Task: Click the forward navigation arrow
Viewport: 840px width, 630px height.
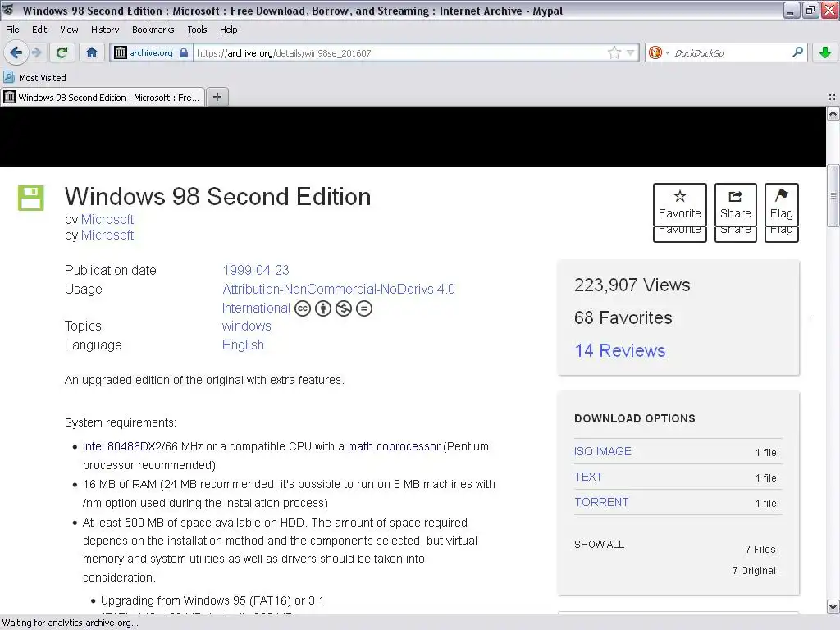Action: [x=36, y=52]
